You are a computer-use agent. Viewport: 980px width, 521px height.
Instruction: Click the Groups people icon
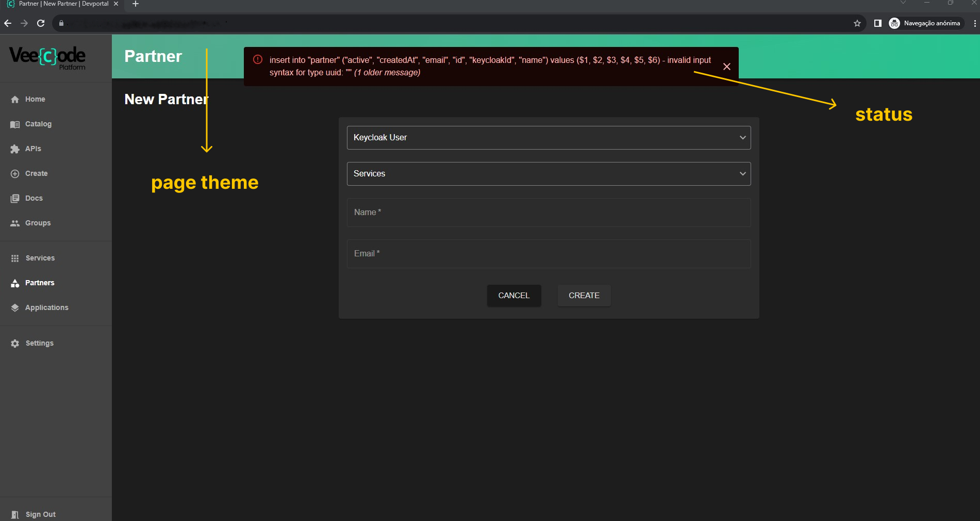[x=15, y=223]
